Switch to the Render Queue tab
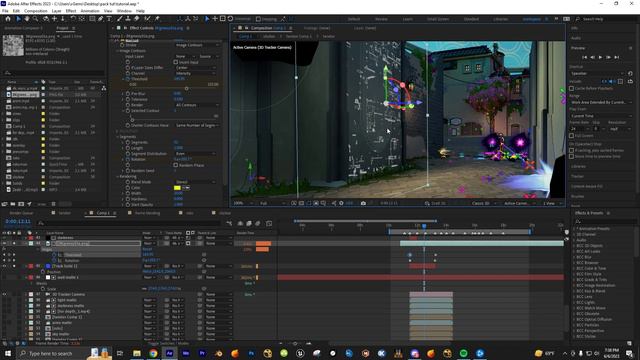Viewport: 640px width, 360px height. point(22,213)
